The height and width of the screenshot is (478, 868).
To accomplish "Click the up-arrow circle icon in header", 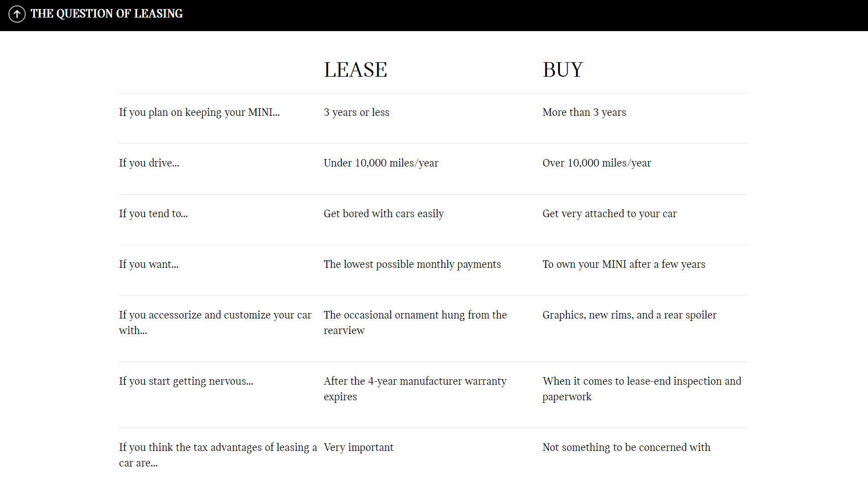I will 17,14.
